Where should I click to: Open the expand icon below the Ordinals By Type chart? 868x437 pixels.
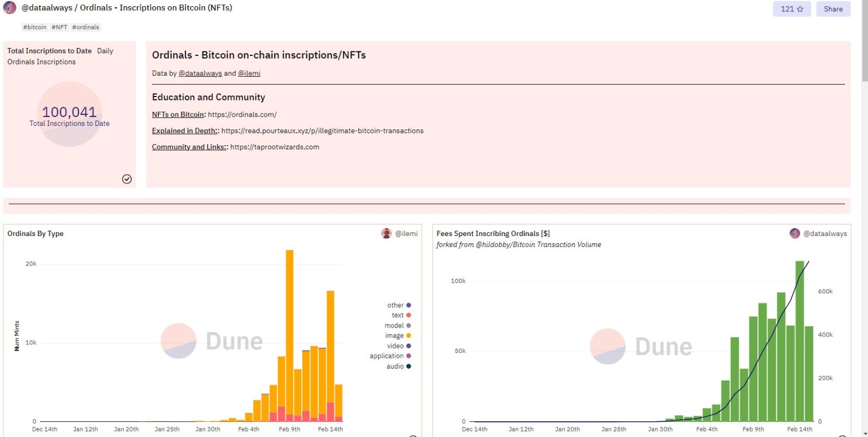(413, 435)
